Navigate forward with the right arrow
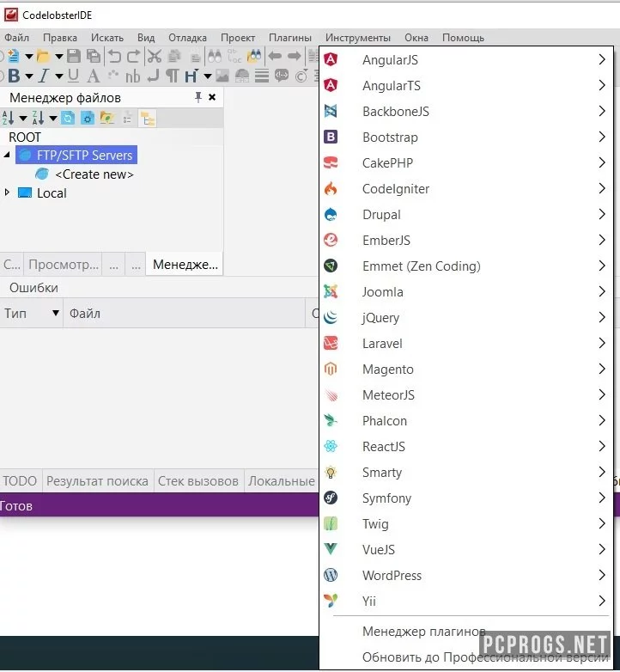Viewport: 620px width, 672px height. pyautogui.click(x=294, y=56)
